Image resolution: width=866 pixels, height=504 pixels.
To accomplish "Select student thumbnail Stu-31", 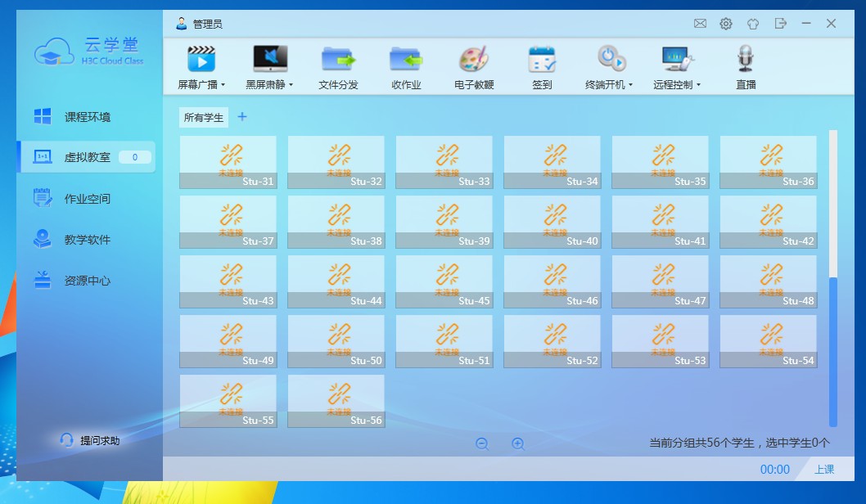I will pyautogui.click(x=228, y=162).
